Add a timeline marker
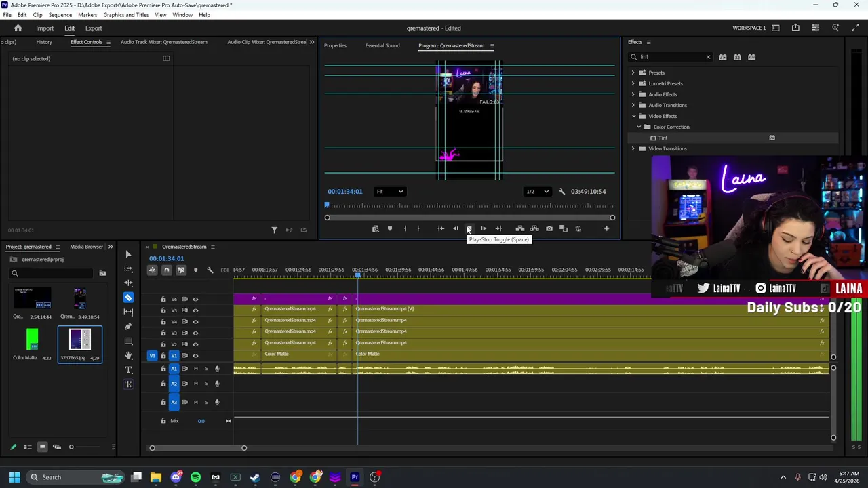Image resolution: width=868 pixels, height=488 pixels. coord(195,270)
